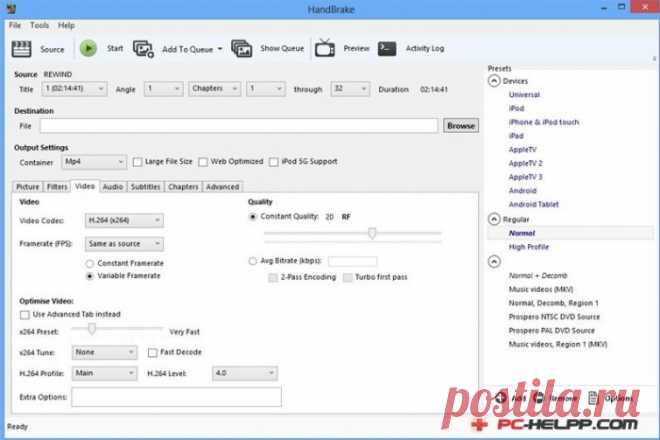660x440 pixels.
Task: Open the Framerate (FPS) dropdown
Action: [124, 244]
